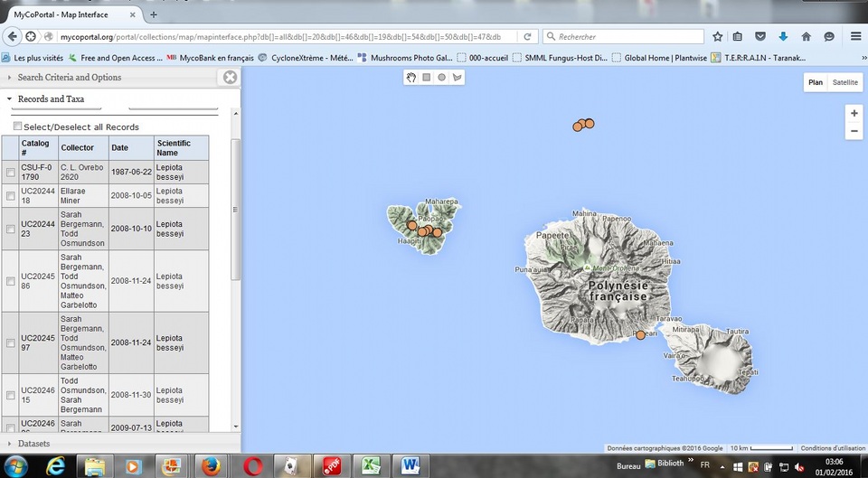
Task: Select the hand pan tool on map
Action: click(411, 78)
